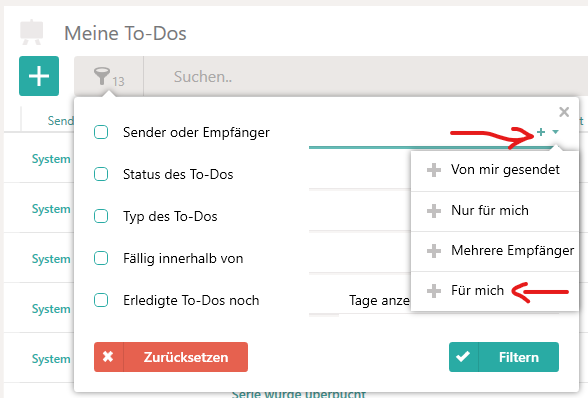
Task: Click the checkmark icon on Filtern button
Action: point(463,357)
